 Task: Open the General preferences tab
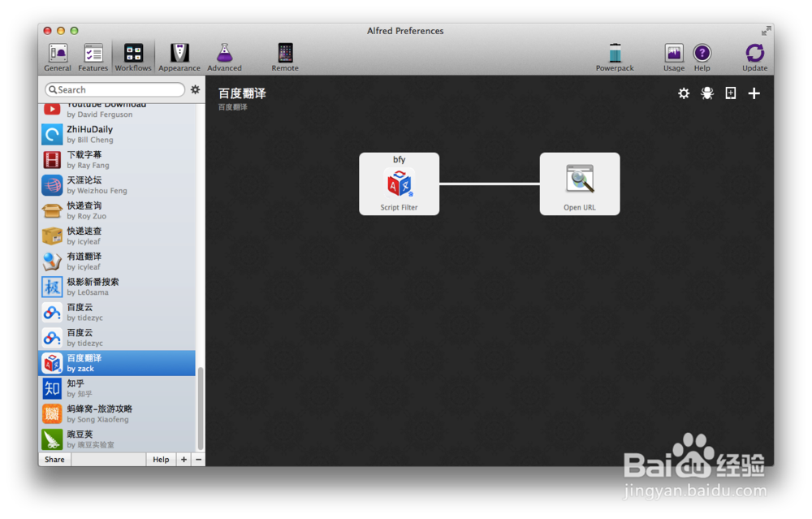click(58, 57)
